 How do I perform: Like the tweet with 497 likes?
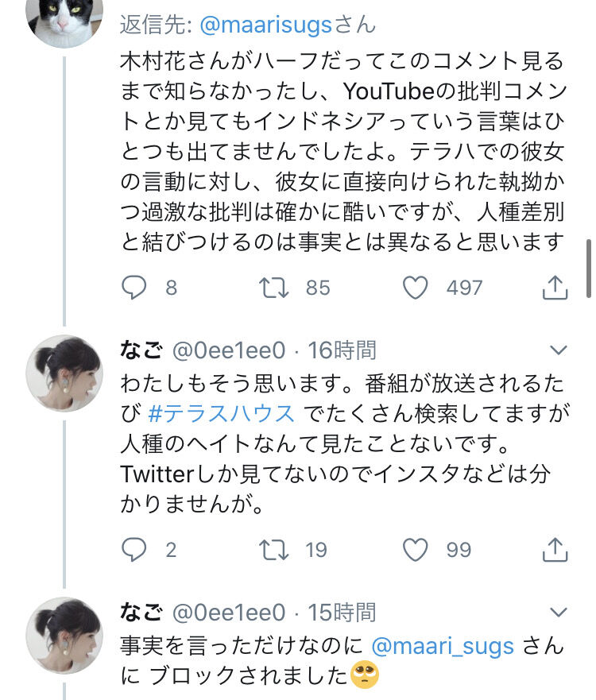[415, 288]
